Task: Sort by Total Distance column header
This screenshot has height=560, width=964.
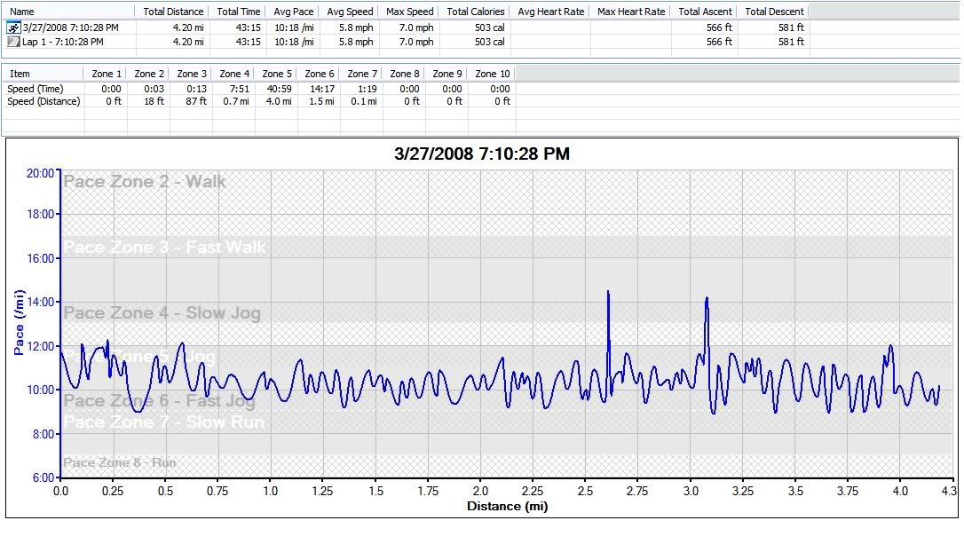Action: (x=173, y=12)
